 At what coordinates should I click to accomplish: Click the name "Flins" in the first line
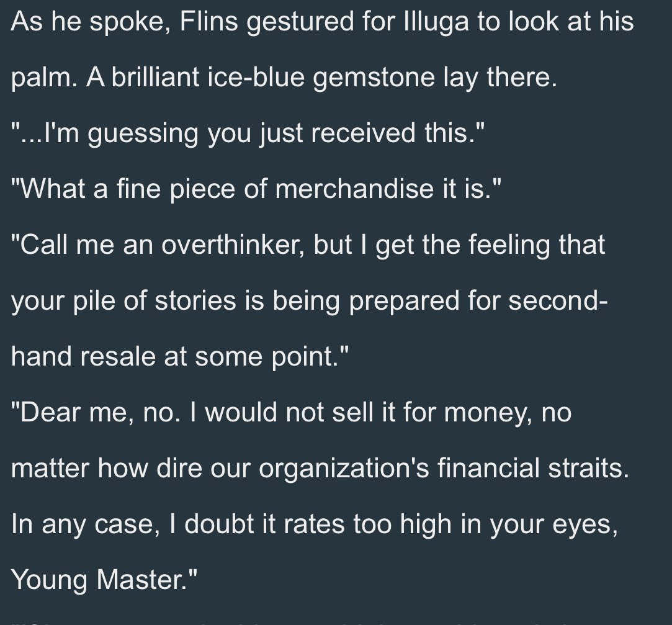coord(208,20)
